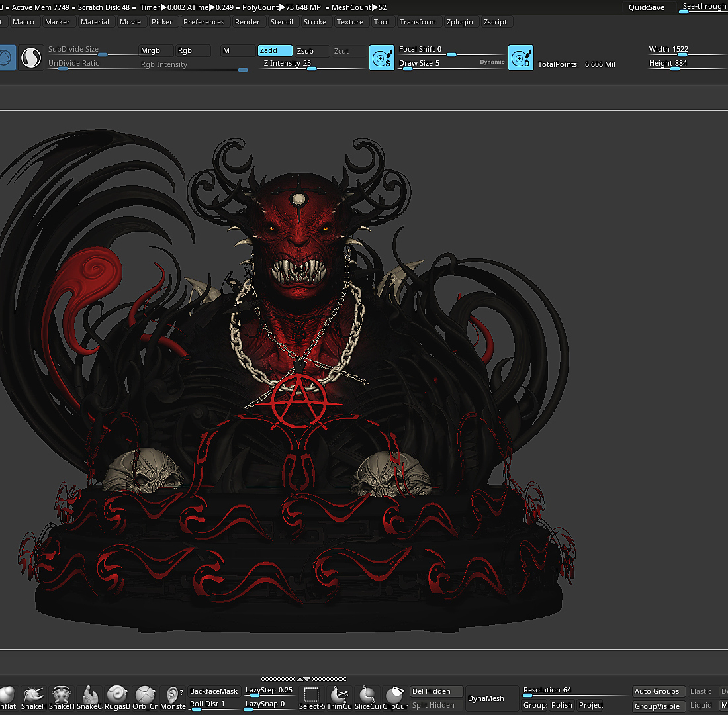
Task: Toggle DynaMesh Groups option
Action: click(x=535, y=705)
